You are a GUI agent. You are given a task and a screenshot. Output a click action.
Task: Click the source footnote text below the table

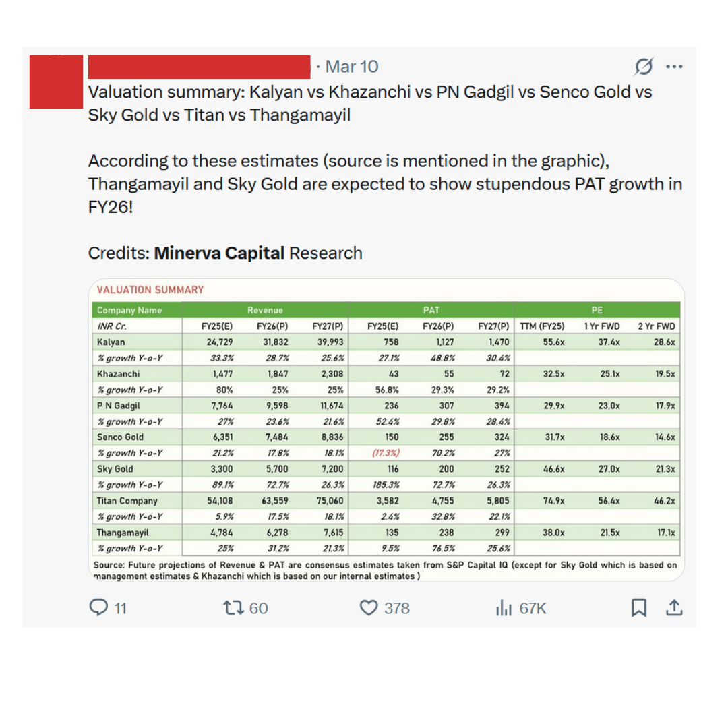coord(384,570)
